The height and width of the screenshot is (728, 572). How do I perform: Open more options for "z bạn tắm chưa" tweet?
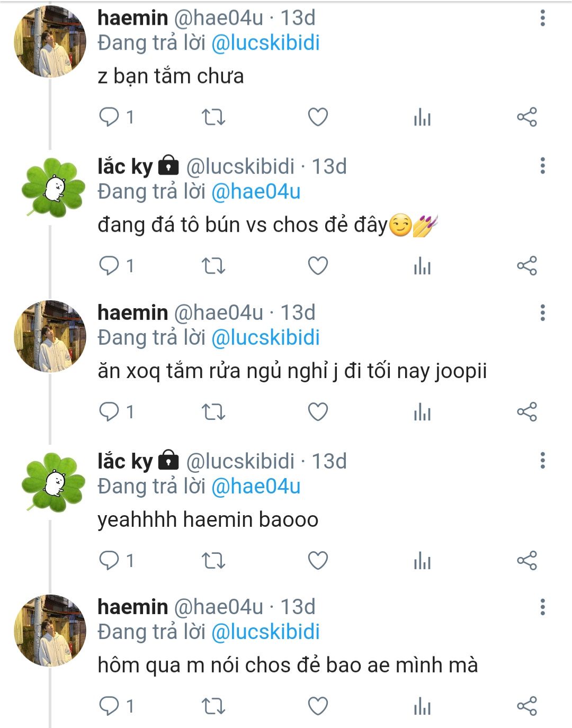(x=542, y=18)
